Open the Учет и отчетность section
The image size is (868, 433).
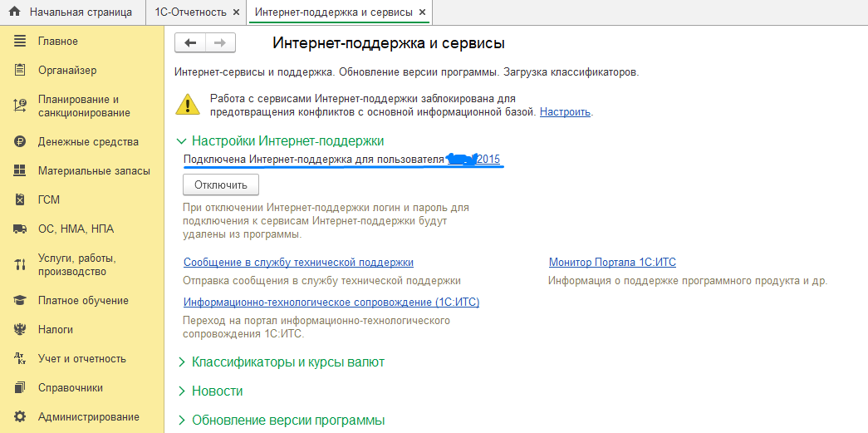82,359
